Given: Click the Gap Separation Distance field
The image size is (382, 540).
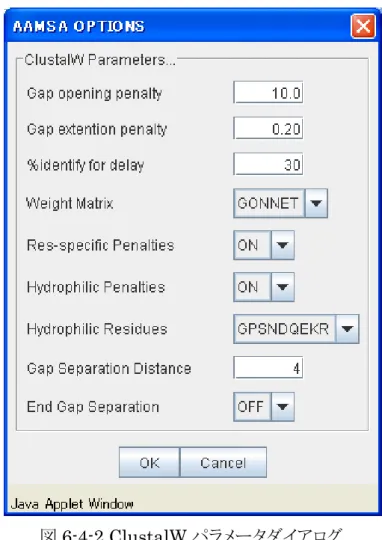Looking at the screenshot, I should [268, 368].
